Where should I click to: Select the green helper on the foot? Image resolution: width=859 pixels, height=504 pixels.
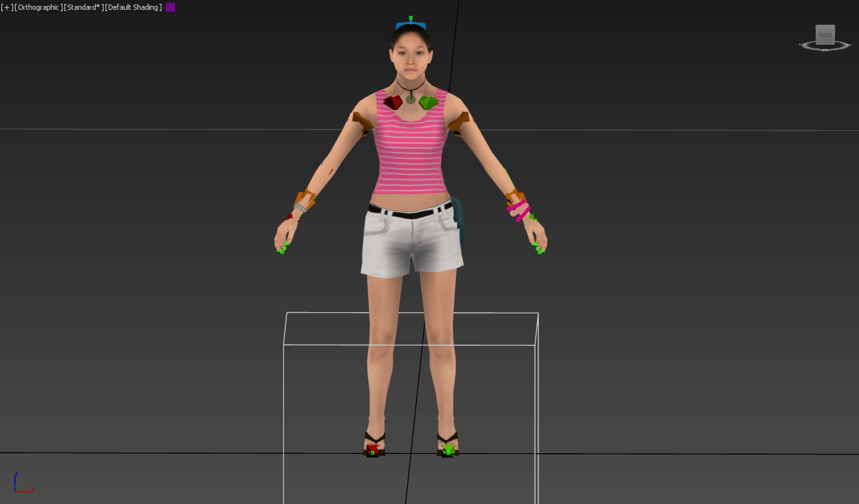(448, 449)
